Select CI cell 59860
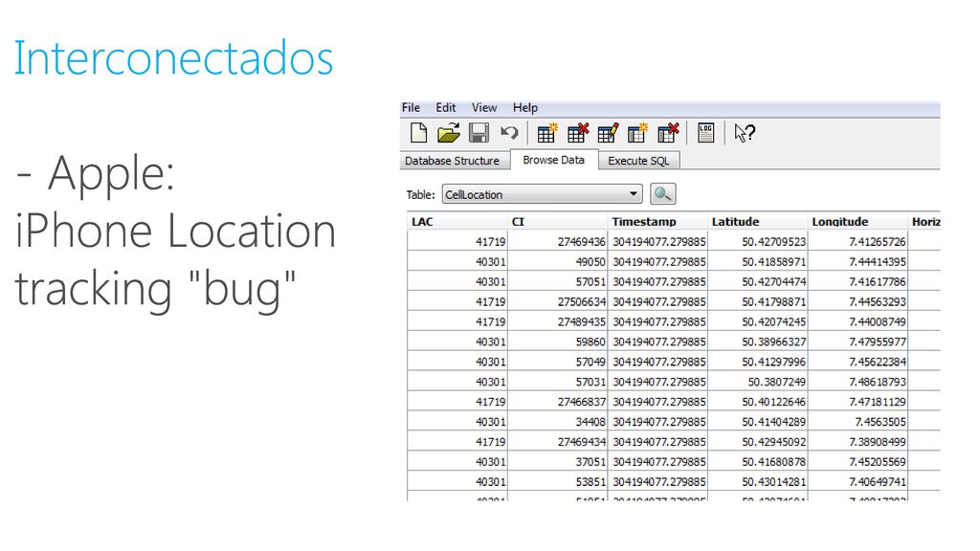The height and width of the screenshot is (551, 980). [x=557, y=342]
